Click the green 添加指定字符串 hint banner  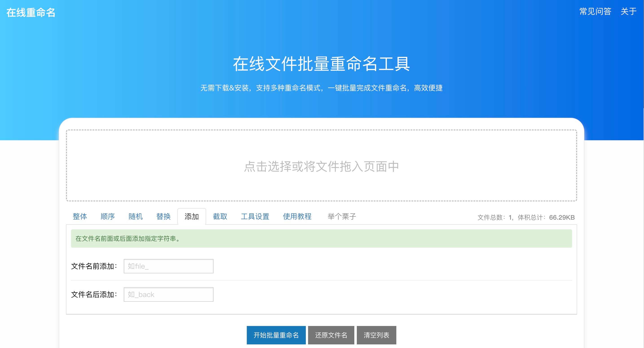[321, 239]
